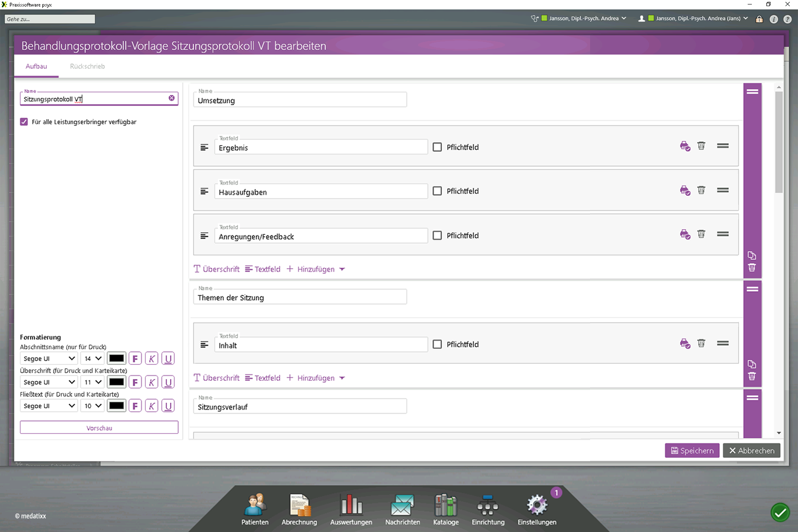Click the Vorschau button

click(x=99, y=428)
